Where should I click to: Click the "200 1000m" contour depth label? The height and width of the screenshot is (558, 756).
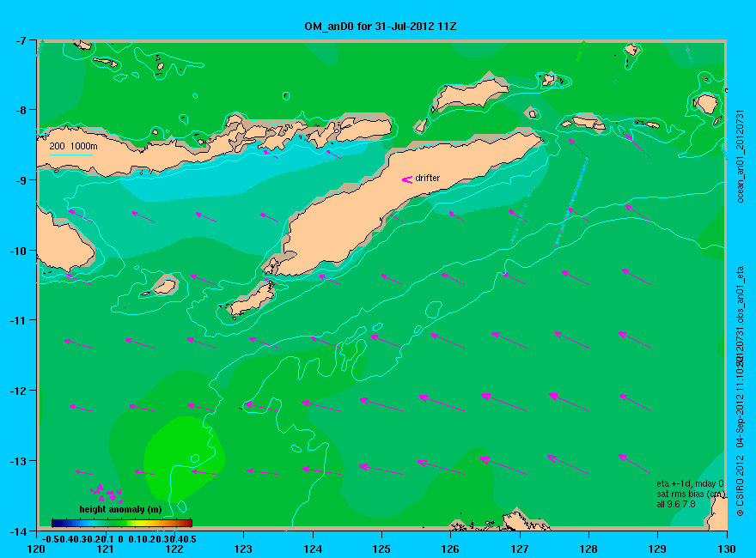click(73, 146)
